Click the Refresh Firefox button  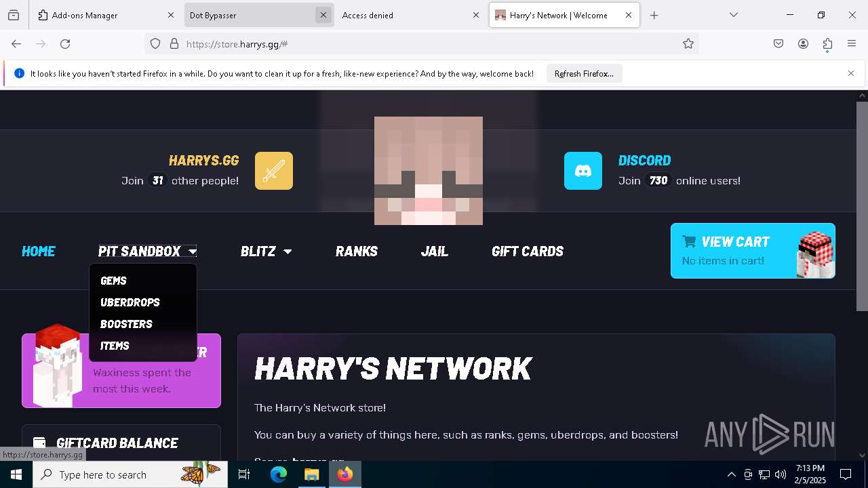[584, 73]
